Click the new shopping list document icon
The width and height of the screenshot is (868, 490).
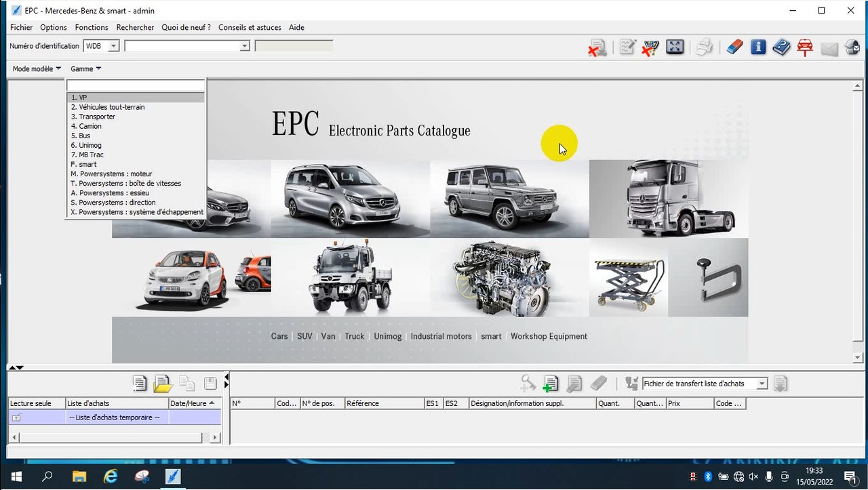pyautogui.click(x=140, y=384)
